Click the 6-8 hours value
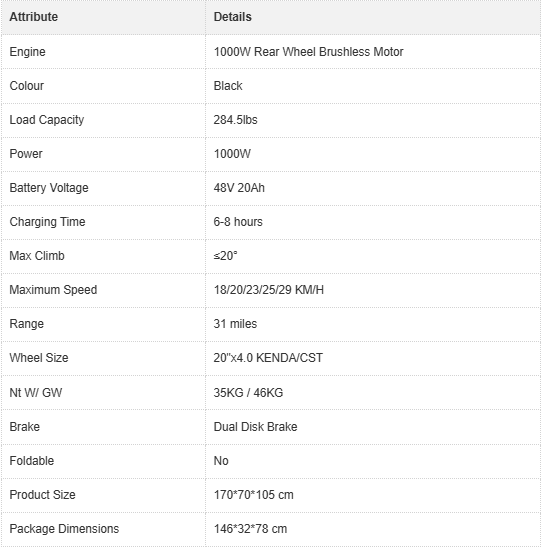Image resolution: width=541 pixels, height=547 pixels. [x=238, y=222]
